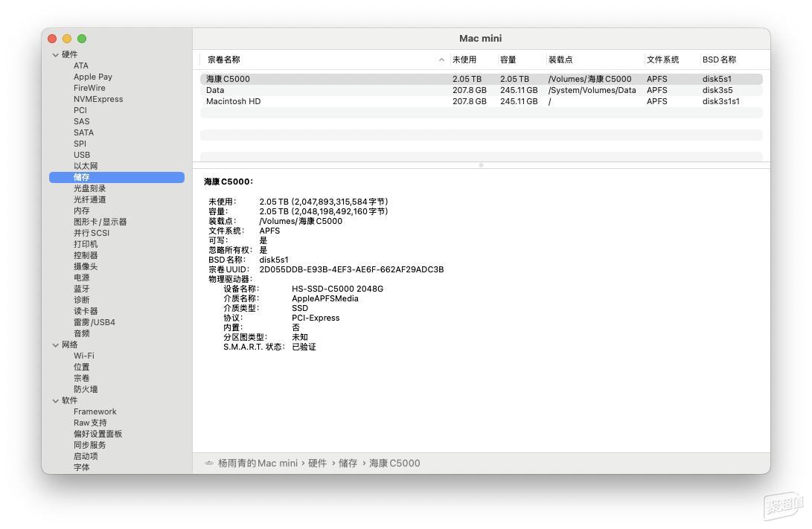Show 摄像头 information
This screenshot has height=529, width=812.
coord(86,266)
